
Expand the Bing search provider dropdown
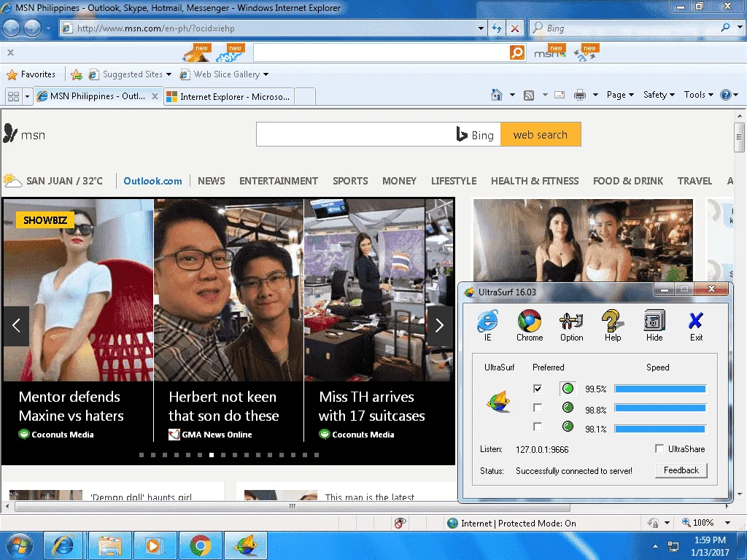(740, 28)
